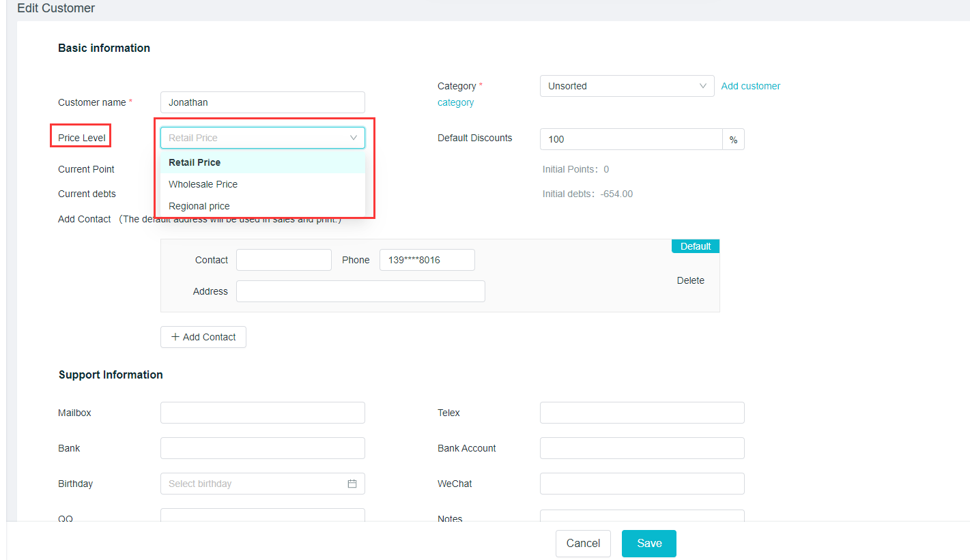Expand the Category dropdown chevron
The width and height of the screenshot is (970, 560).
coord(703,86)
